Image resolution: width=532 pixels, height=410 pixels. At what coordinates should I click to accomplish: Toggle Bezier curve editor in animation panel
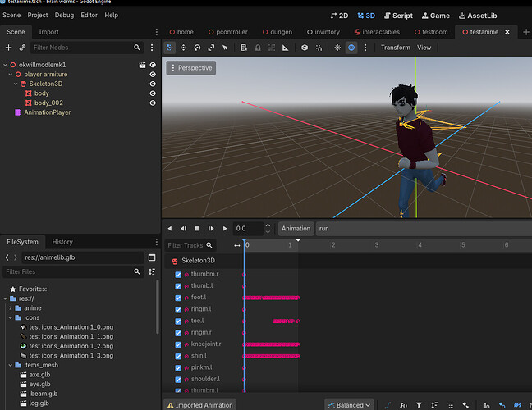[388, 405]
